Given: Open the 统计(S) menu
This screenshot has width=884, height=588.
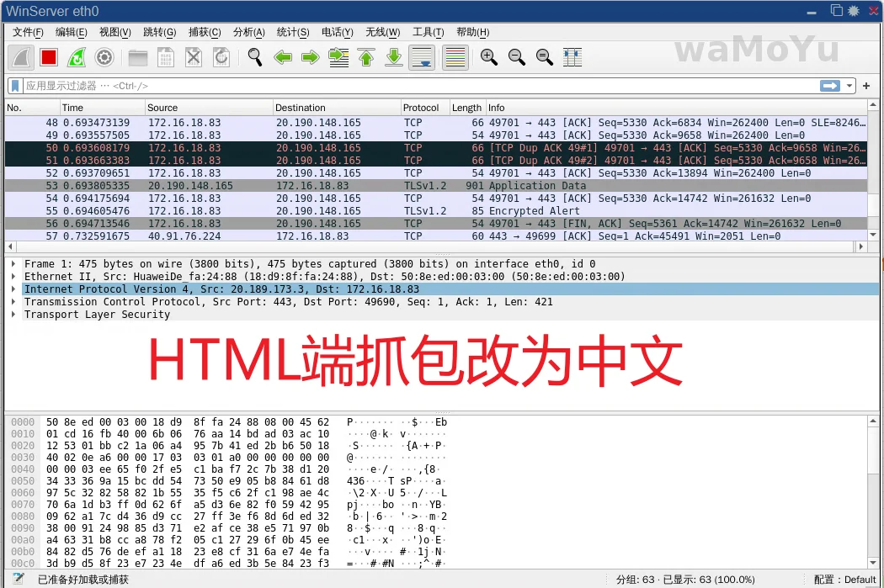Looking at the screenshot, I should [x=293, y=32].
